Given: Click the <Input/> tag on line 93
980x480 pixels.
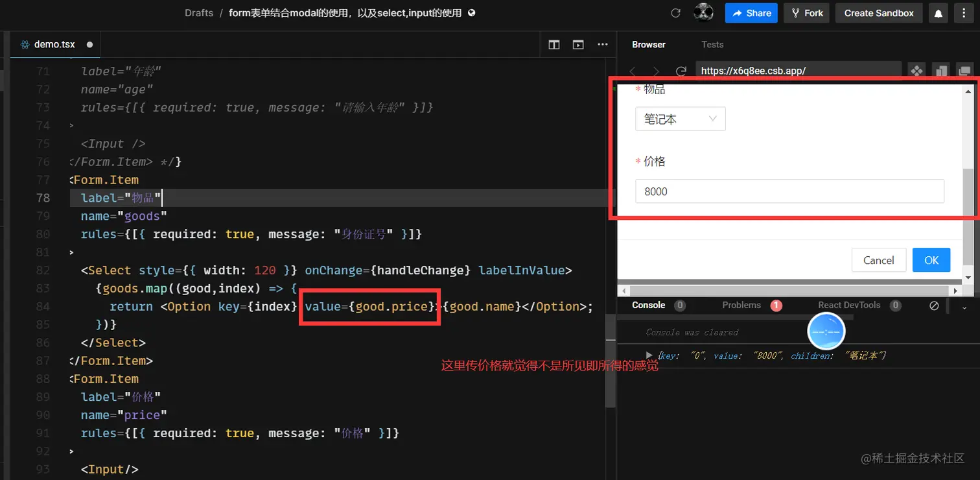Looking at the screenshot, I should [x=110, y=470].
